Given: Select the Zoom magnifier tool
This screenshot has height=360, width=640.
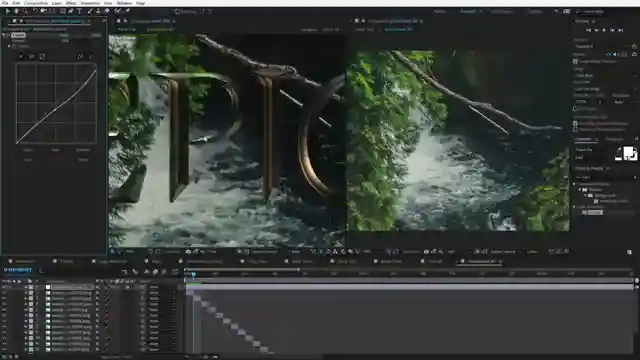Looking at the screenshot, I should [25, 11].
